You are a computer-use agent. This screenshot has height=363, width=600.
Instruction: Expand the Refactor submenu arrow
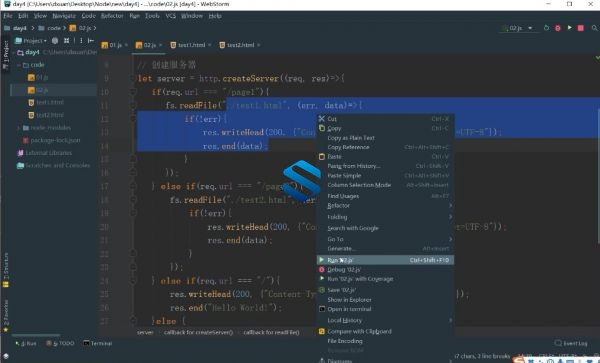coord(450,205)
